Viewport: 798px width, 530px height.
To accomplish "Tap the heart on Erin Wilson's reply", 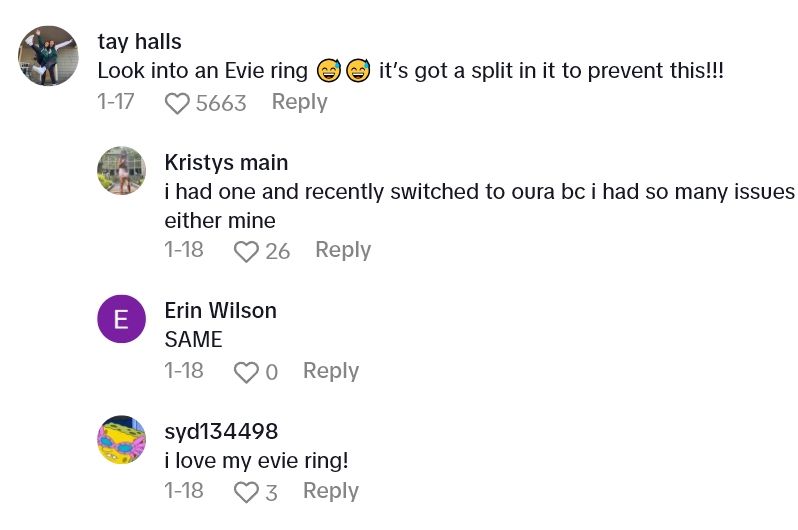I will [246, 372].
